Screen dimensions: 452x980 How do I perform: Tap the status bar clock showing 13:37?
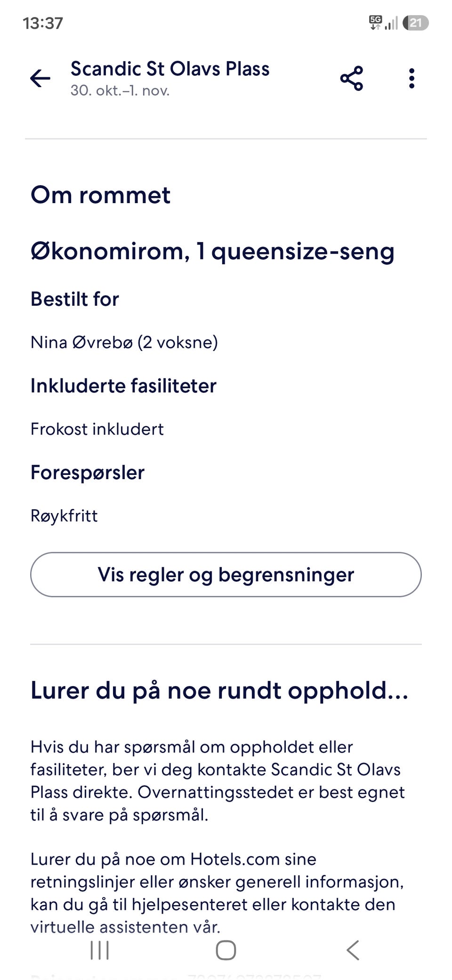tap(43, 23)
